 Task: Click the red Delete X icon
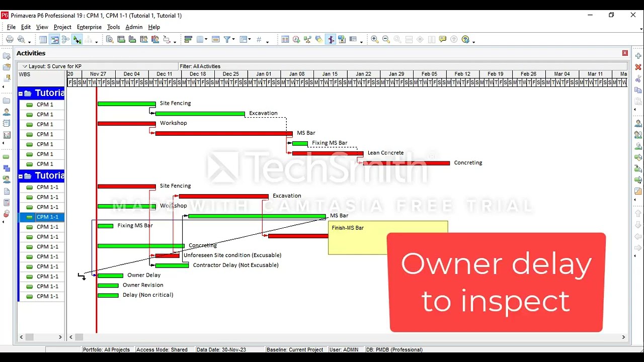638,67
